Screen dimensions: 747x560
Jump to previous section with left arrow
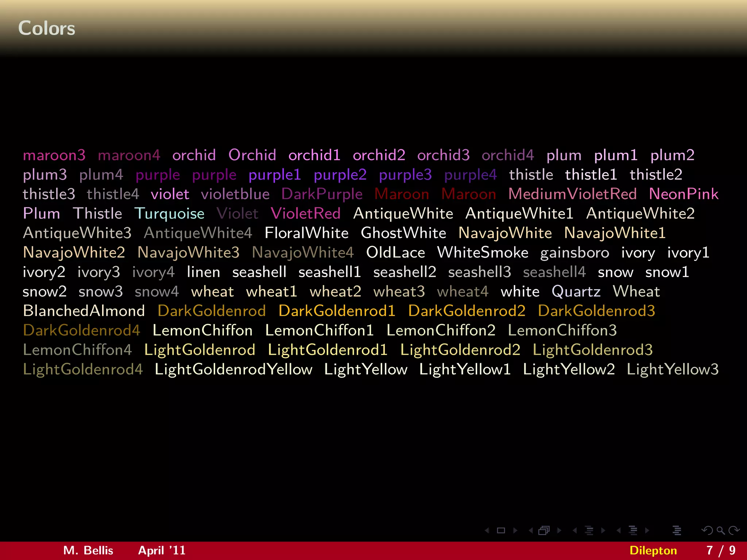click(619, 530)
